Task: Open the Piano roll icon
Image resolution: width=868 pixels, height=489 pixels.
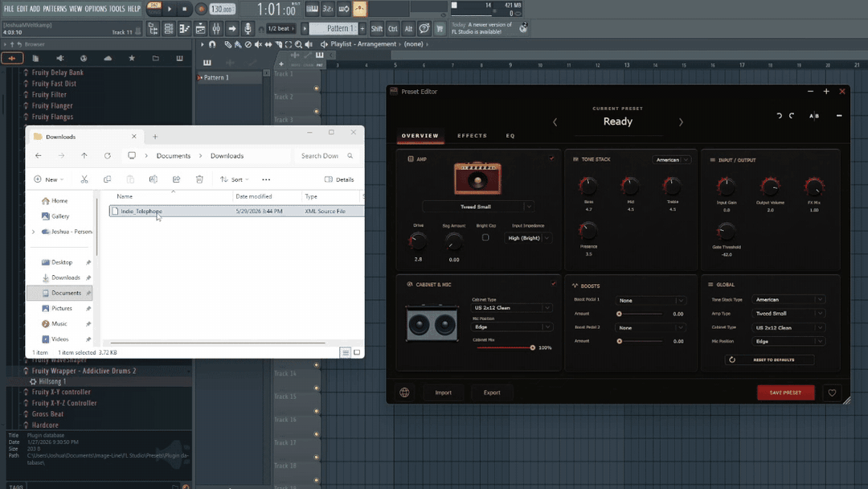Action: pyautogui.click(x=184, y=29)
